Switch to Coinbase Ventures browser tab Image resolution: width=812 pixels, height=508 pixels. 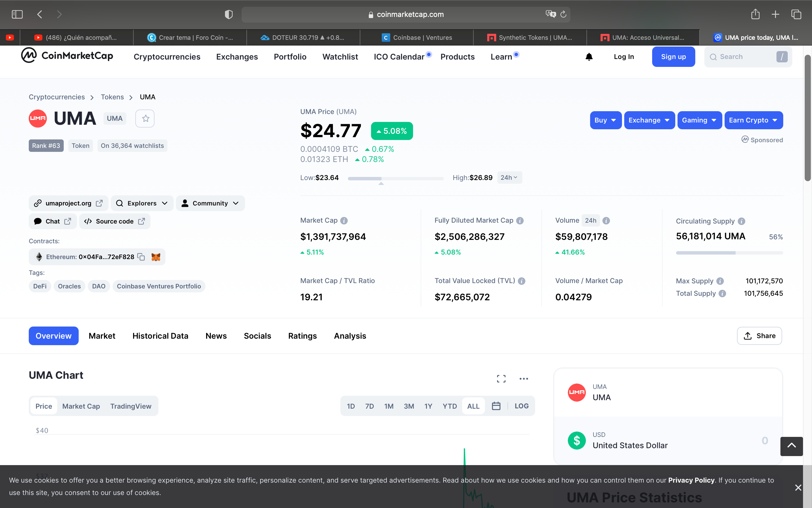coord(416,37)
